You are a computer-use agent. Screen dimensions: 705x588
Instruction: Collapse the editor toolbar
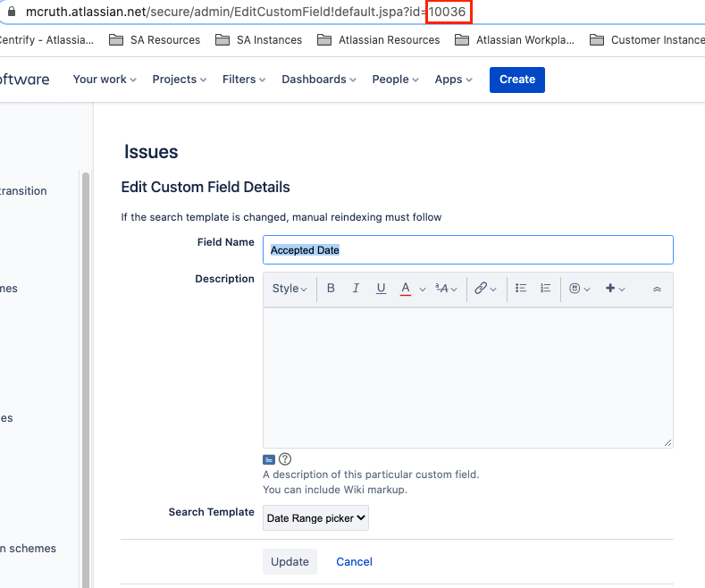(657, 289)
